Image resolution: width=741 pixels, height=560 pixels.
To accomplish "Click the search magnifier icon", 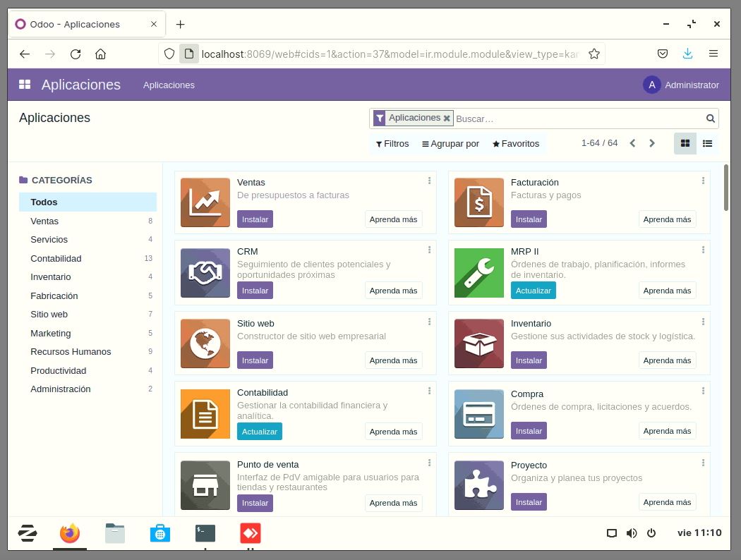I will [710, 118].
